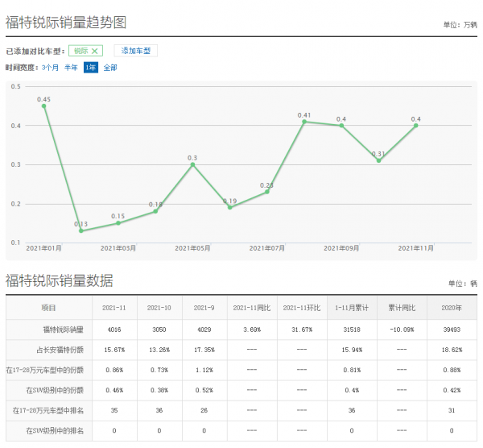Screen dimensions: 483x448
Task: Remove the 锐际 comparison tag
Action: click(x=94, y=51)
